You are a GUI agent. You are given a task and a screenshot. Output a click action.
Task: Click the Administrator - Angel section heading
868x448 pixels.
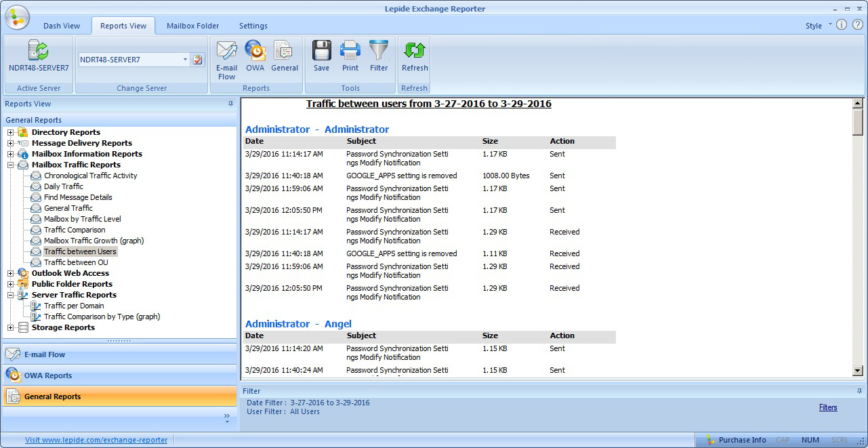(x=298, y=324)
